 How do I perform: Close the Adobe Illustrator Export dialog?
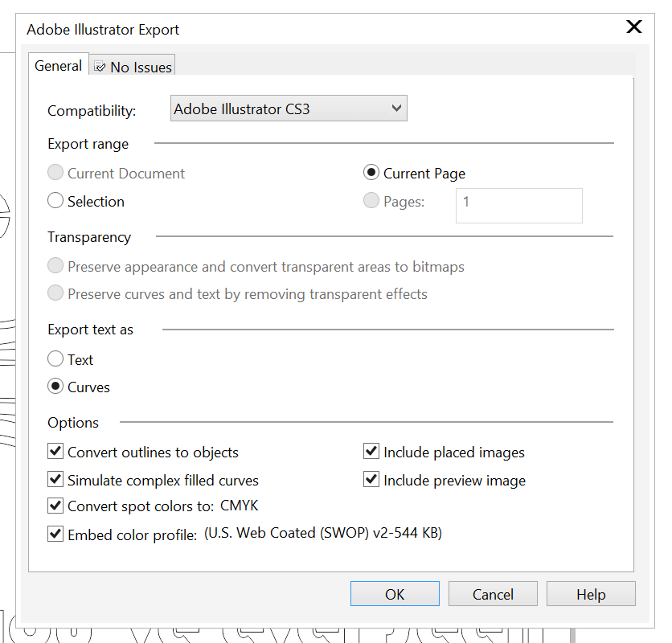(634, 27)
